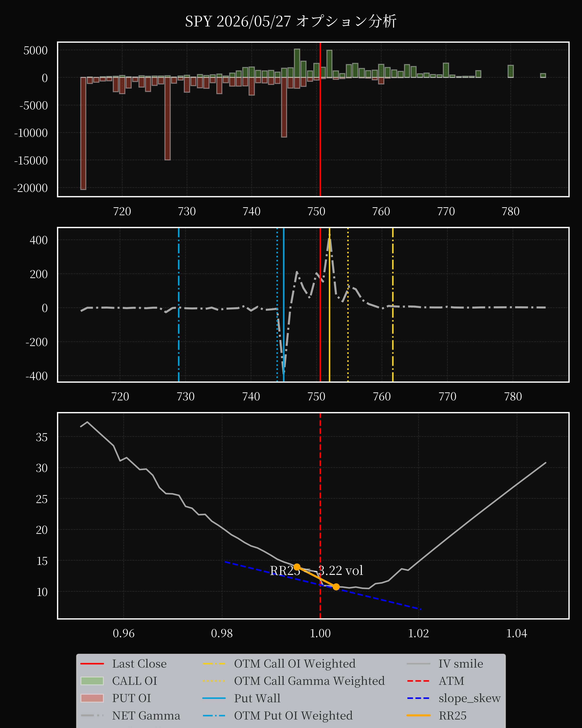Screen dimensions: 582x728
Task: Click the '760' x-axis label of gamma chart
Action: [x=382, y=397]
